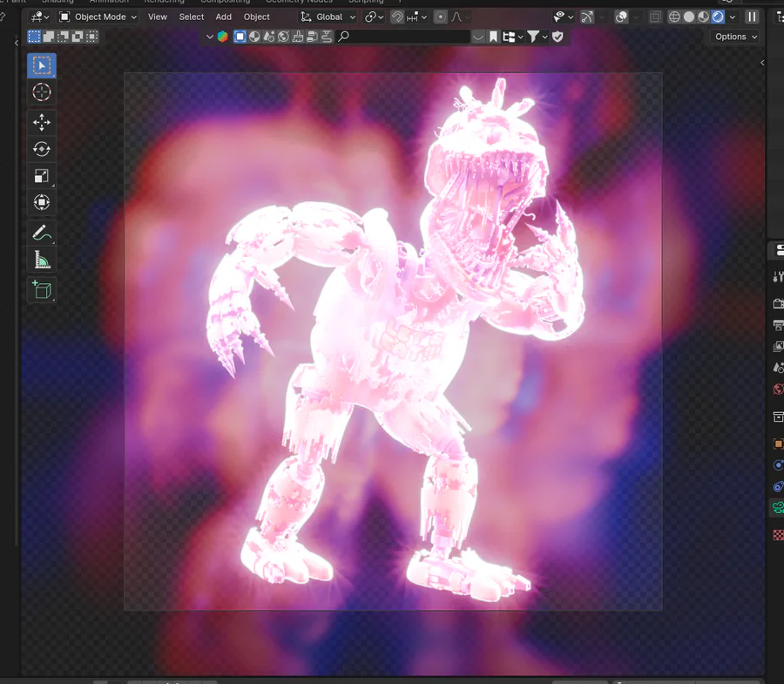Activate the Move tool
784x684 pixels.
tap(42, 123)
